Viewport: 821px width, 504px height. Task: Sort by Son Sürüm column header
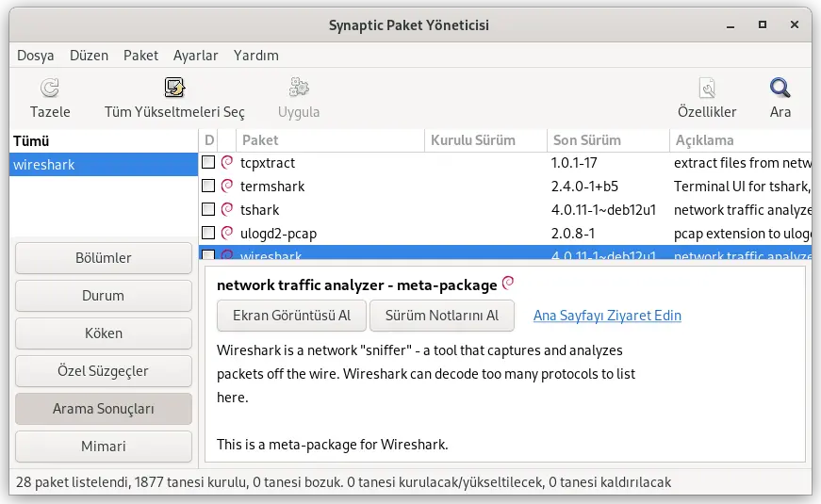pos(608,140)
